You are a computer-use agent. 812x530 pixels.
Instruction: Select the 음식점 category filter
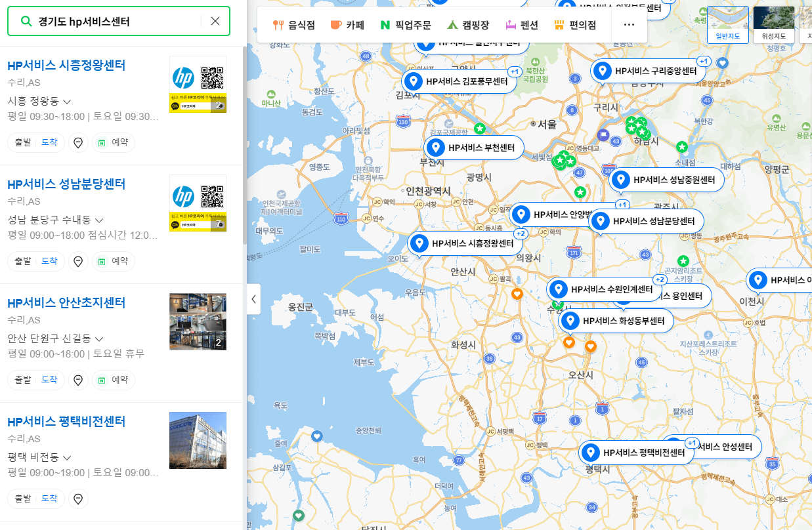(x=294, y=25)
